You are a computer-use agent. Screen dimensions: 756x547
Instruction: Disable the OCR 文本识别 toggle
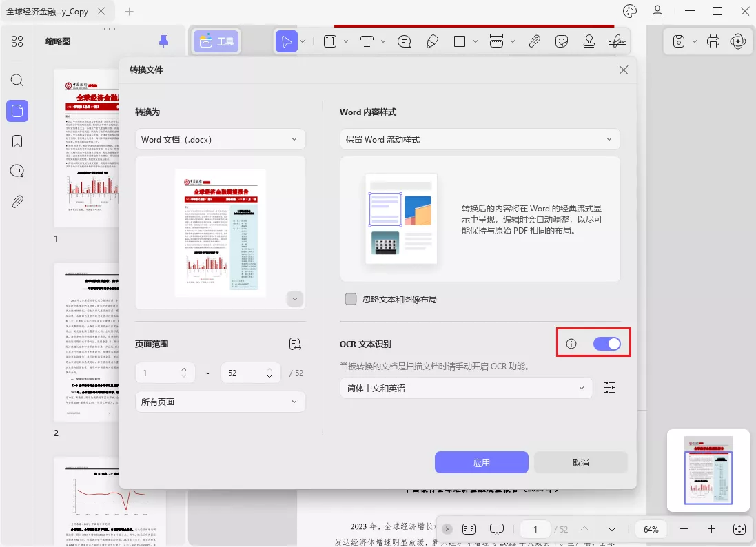pos(607,342)
